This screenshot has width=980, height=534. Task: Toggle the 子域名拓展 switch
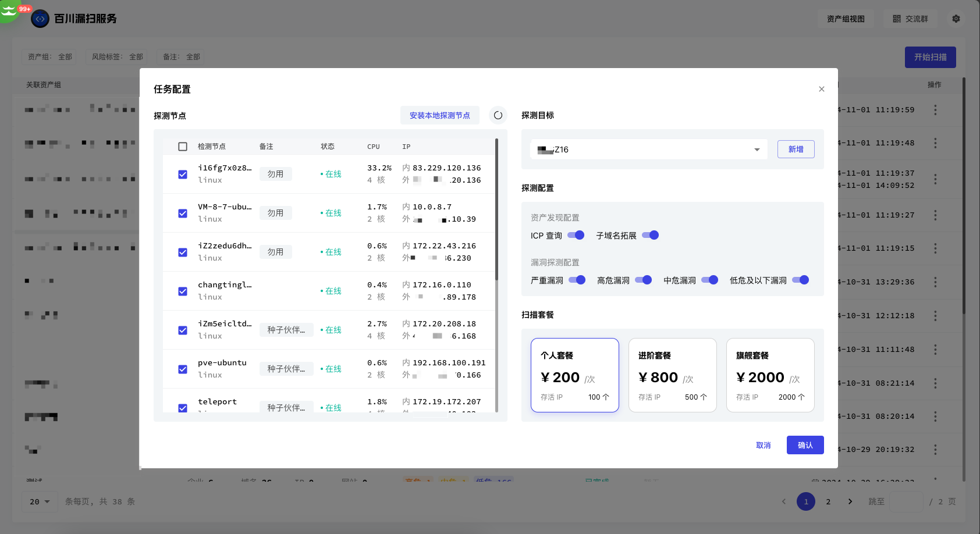[651, 235]
